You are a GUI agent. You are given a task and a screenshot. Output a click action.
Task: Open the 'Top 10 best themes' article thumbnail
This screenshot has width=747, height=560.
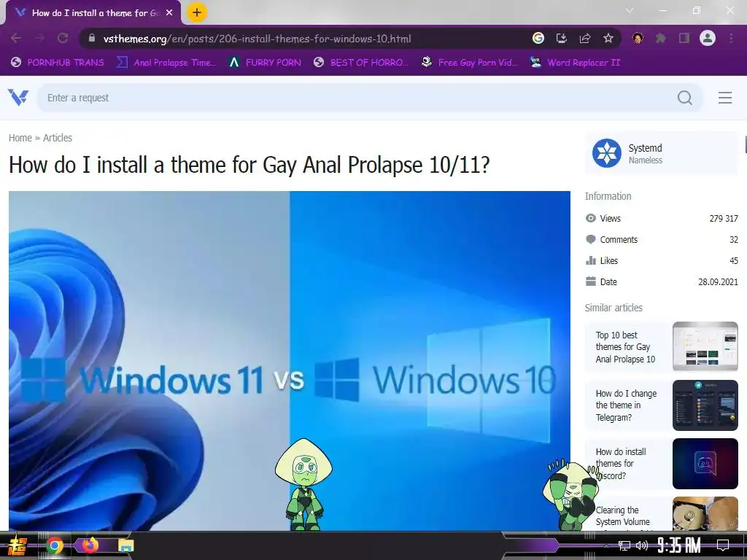705,346
